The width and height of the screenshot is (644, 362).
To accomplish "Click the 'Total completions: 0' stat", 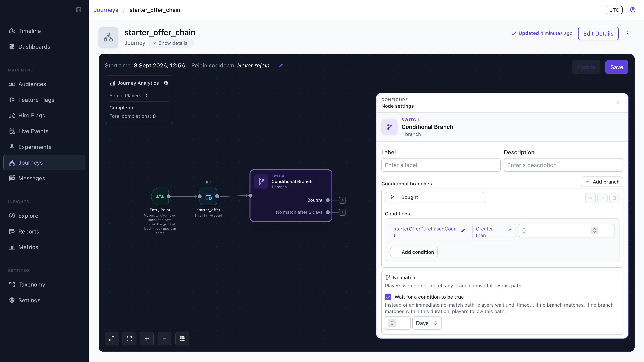I will 133,116.
